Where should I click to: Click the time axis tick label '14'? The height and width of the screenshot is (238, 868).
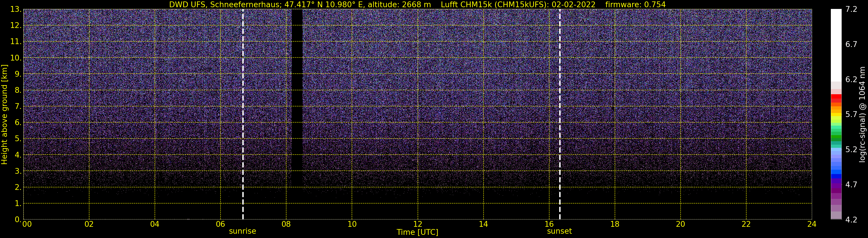click(x=483, y=224)
